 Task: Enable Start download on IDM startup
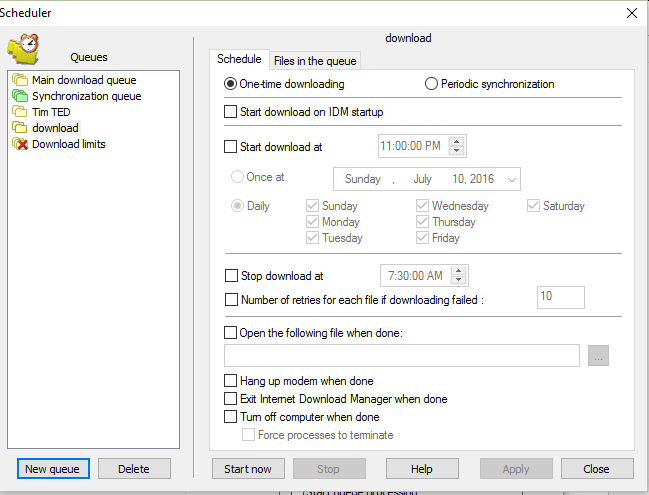coord(231,112)
